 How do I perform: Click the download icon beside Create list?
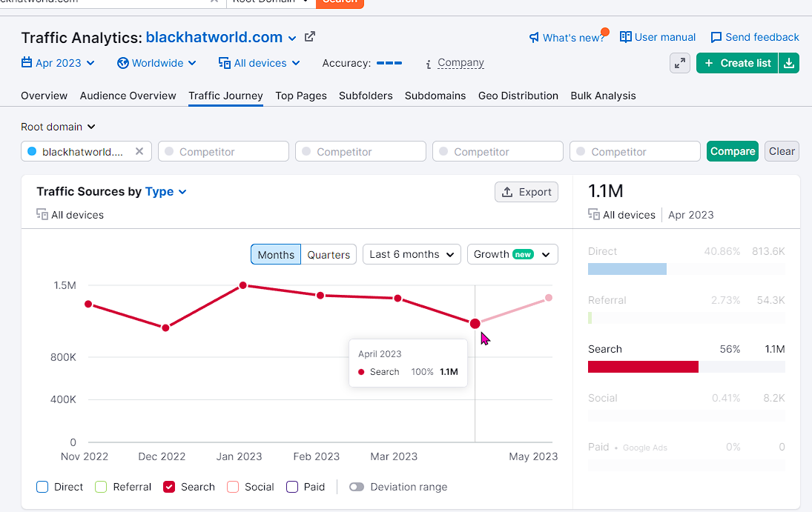pos(789,63)
